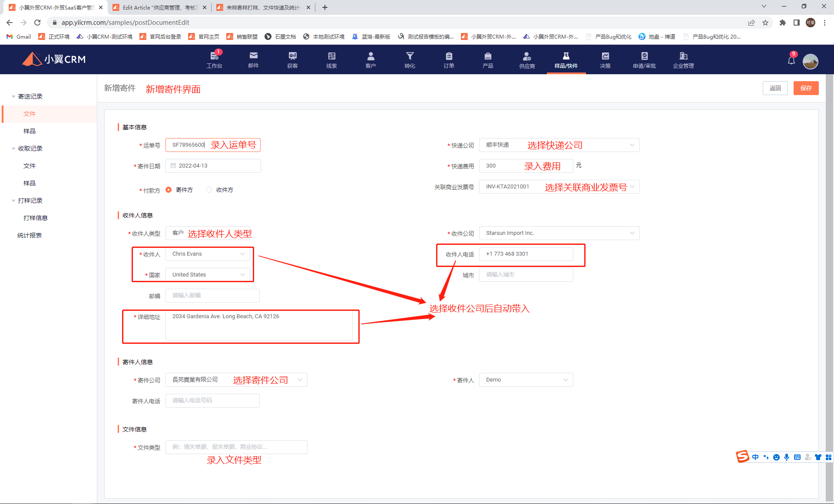Image resolution: width=834 pixels, height=504 pixels.
Task: Go back in browser
Action: click(10, 23)
